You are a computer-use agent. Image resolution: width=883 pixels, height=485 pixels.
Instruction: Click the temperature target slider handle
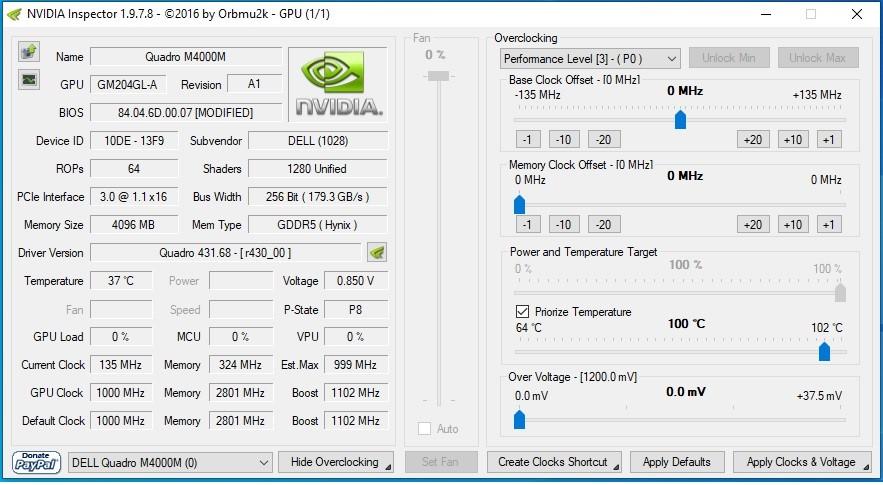[824, 351]
